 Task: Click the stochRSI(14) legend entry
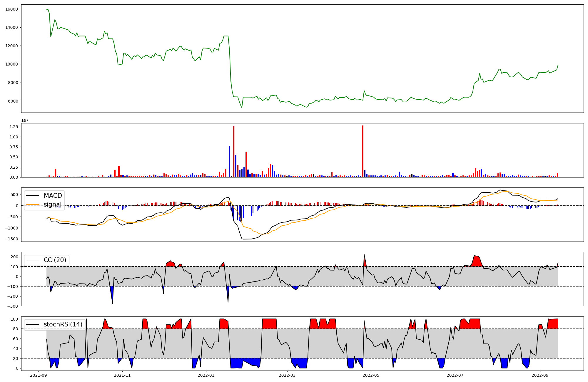pos(63,324)
